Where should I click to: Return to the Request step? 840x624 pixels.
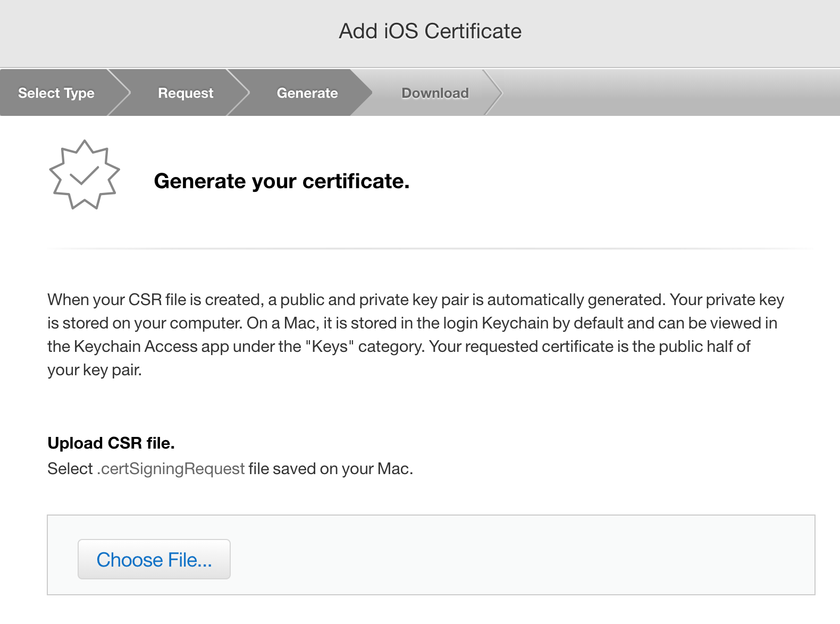185,93
